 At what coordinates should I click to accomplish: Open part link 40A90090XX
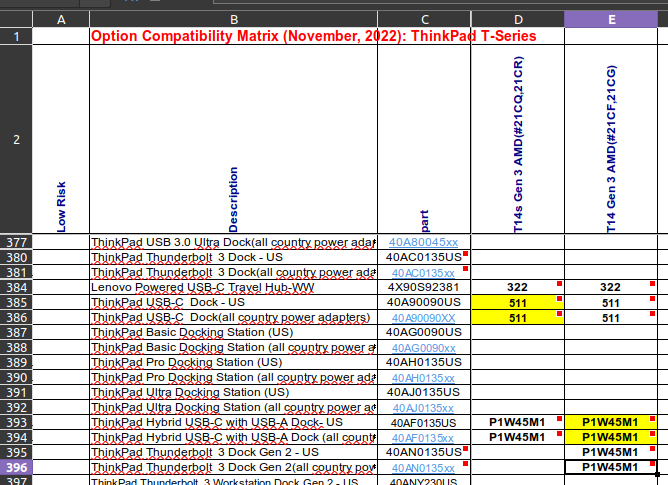(x=423, y=318)
